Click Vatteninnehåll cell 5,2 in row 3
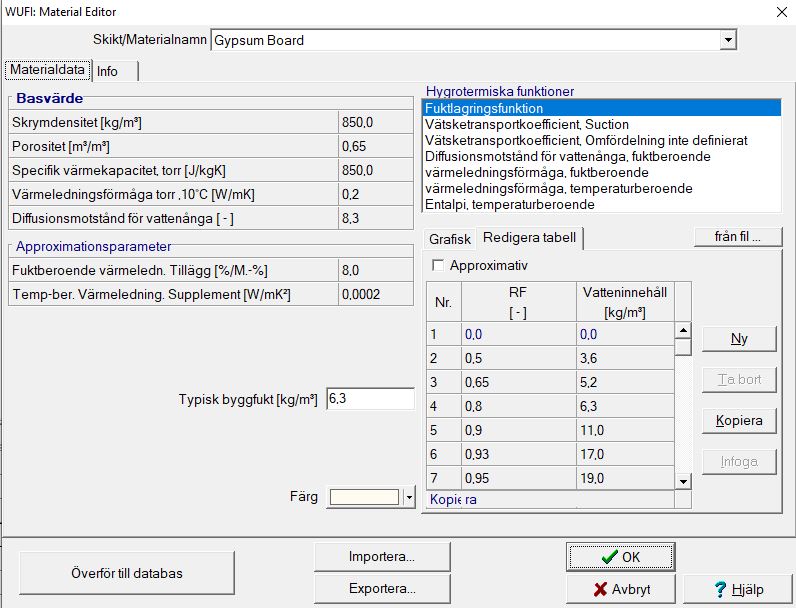Viewport: 796px width, 608px height. tap(625, 382)
